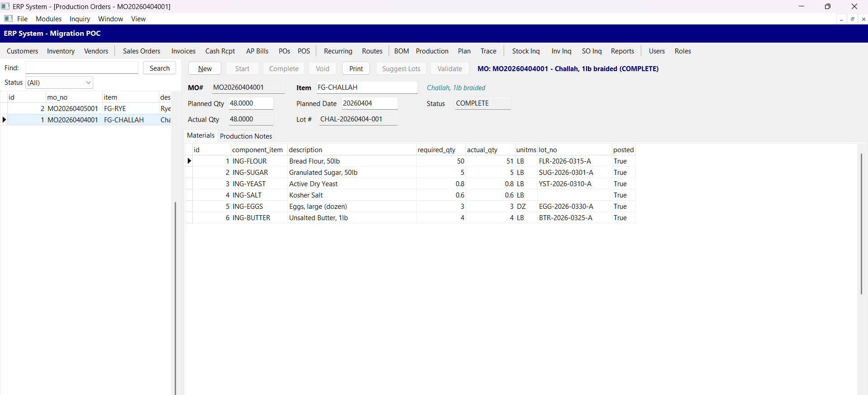
Task: Open AP Bills screen
Action: coord(257,51)
